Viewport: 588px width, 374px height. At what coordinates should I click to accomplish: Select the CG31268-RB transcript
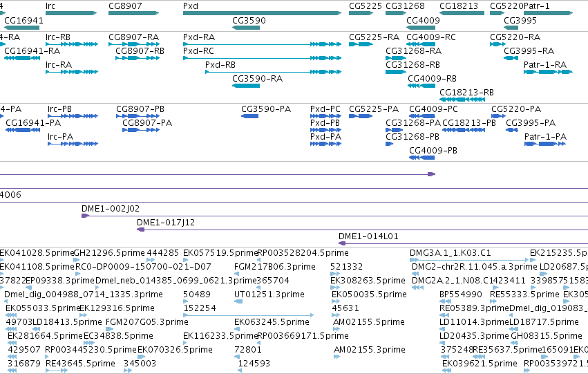pyautogui.click(x=396, y=72)
